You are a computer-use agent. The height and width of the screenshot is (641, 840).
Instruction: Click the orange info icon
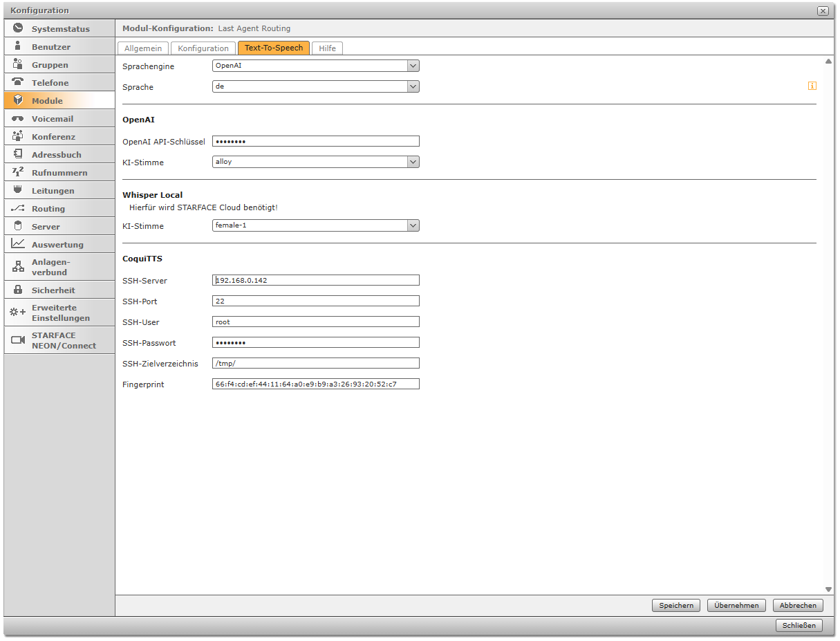[x=812, y=86]
